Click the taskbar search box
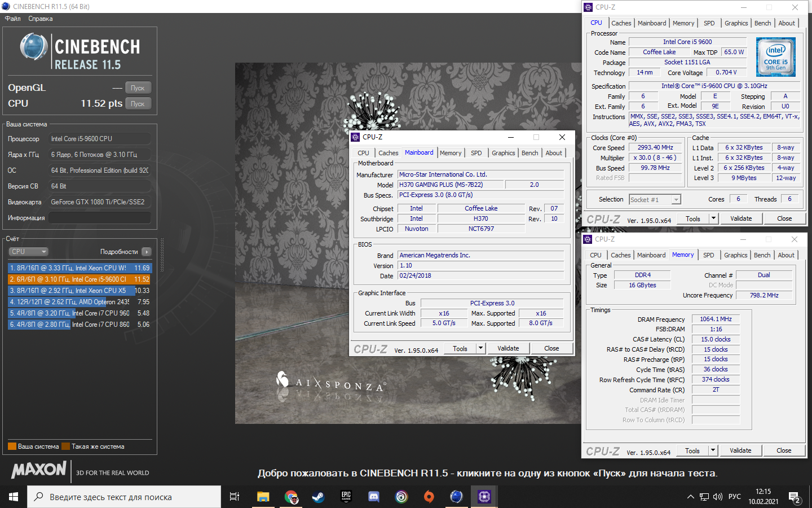 click(124, 497)
